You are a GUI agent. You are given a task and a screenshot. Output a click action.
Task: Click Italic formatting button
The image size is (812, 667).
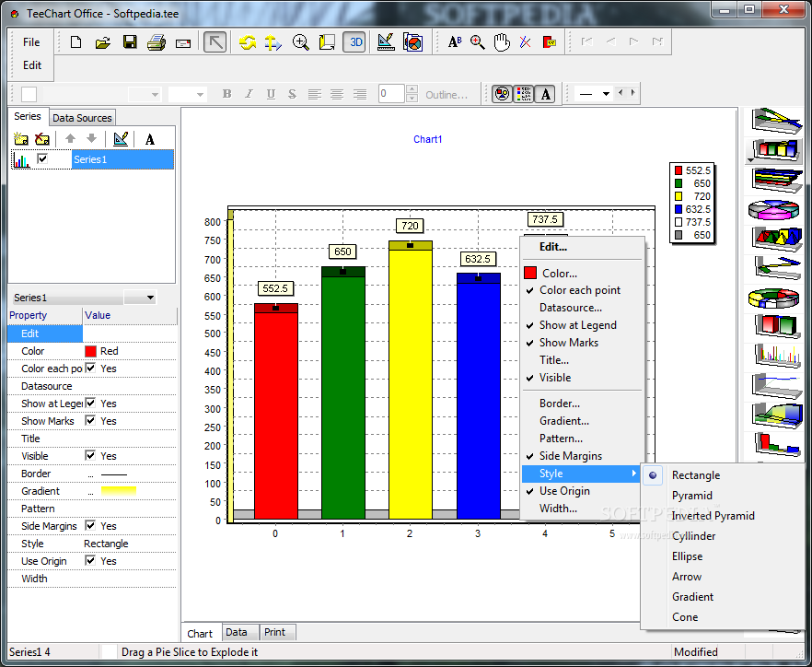tap(249, 94)
